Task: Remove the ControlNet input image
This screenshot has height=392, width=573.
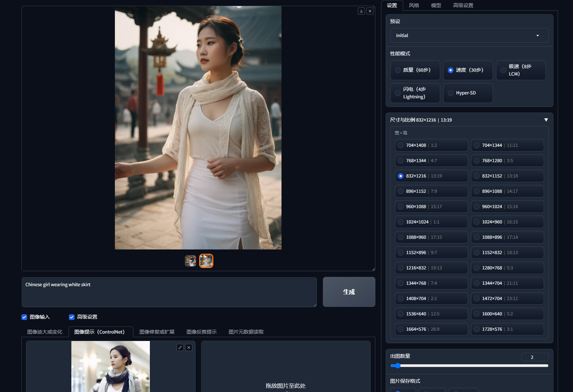Action: 189,347
